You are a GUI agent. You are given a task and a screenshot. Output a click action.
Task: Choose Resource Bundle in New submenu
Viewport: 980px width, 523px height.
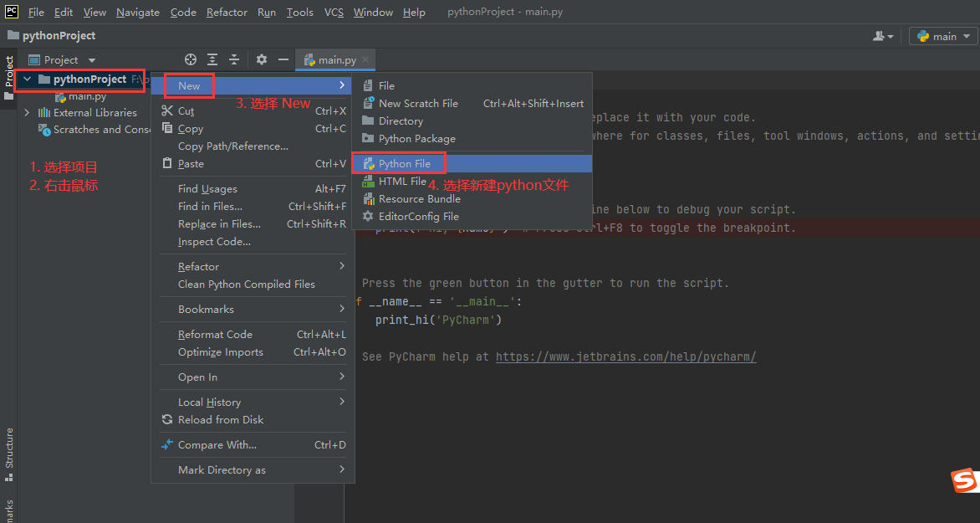(472, 199)
